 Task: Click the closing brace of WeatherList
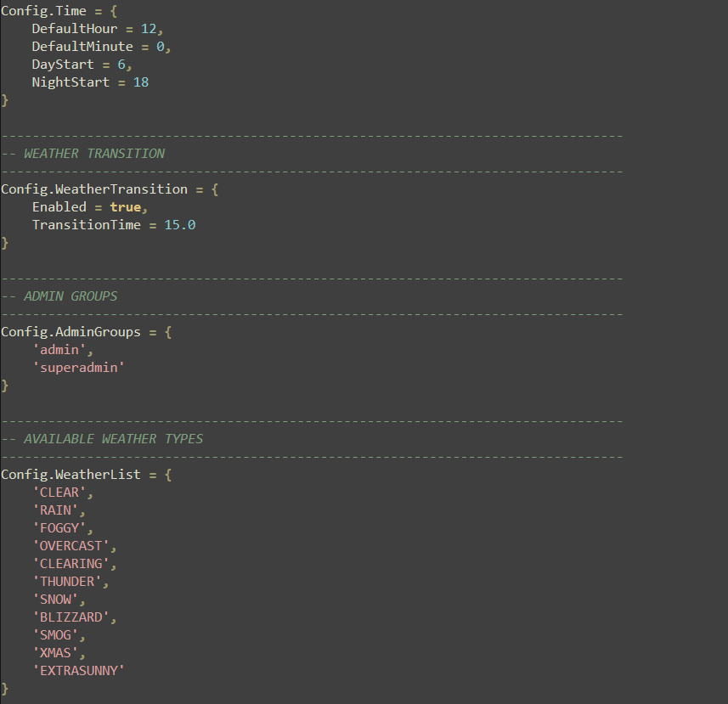[x=3, y=688]
